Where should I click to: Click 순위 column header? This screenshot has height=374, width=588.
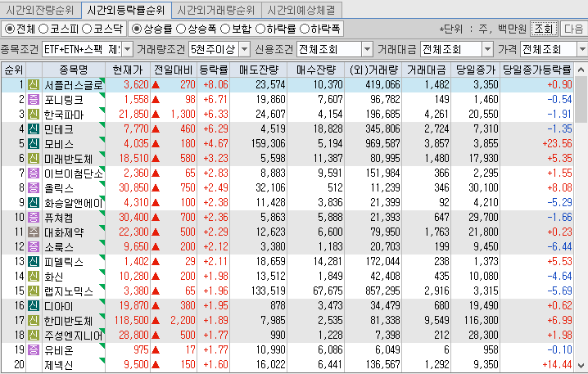click(14, 70)
